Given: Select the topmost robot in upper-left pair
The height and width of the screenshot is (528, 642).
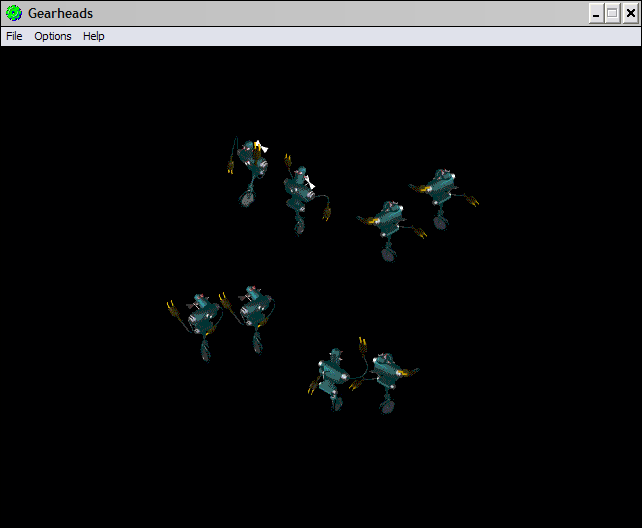Looking at the screenshot, I should (x=250, y=162).
